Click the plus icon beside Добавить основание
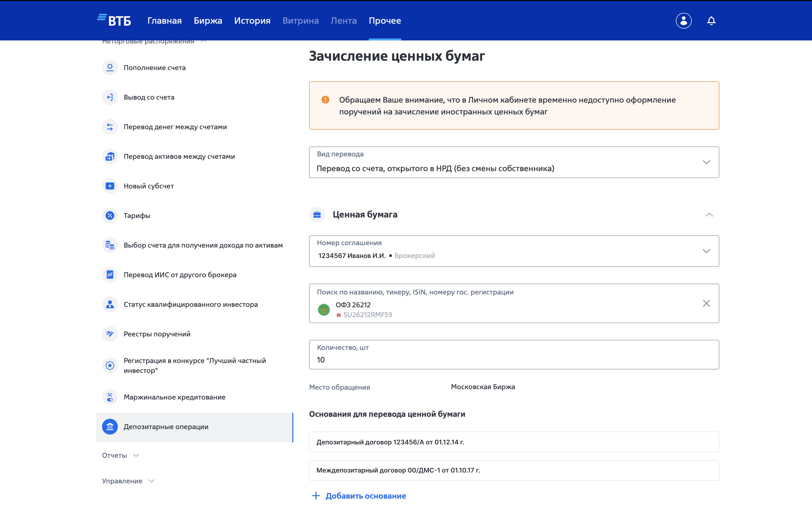 [x=316, y=496]
